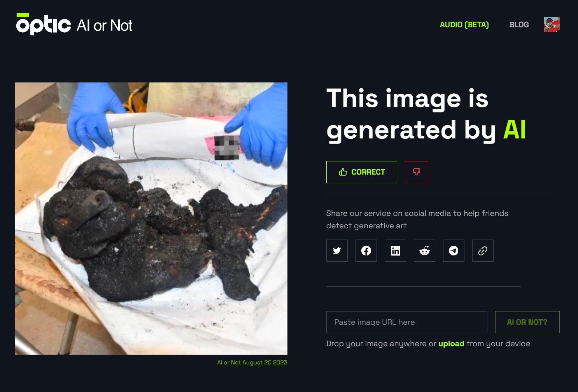578x392 pixels.
Task: Share the result on Facebook
Action: point(366,251)
